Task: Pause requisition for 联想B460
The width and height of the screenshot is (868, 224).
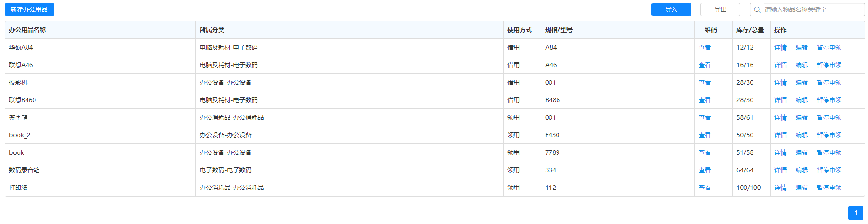Action: (829, 100)
